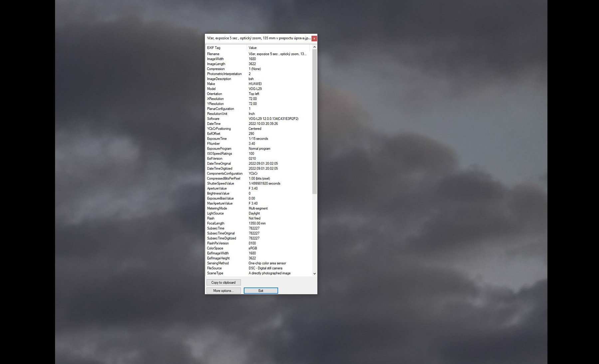Screen dimensions: 599x364
Task: Click the vertical scrollbar thumb
Action: pyautogui.click(x=314, y=121)
